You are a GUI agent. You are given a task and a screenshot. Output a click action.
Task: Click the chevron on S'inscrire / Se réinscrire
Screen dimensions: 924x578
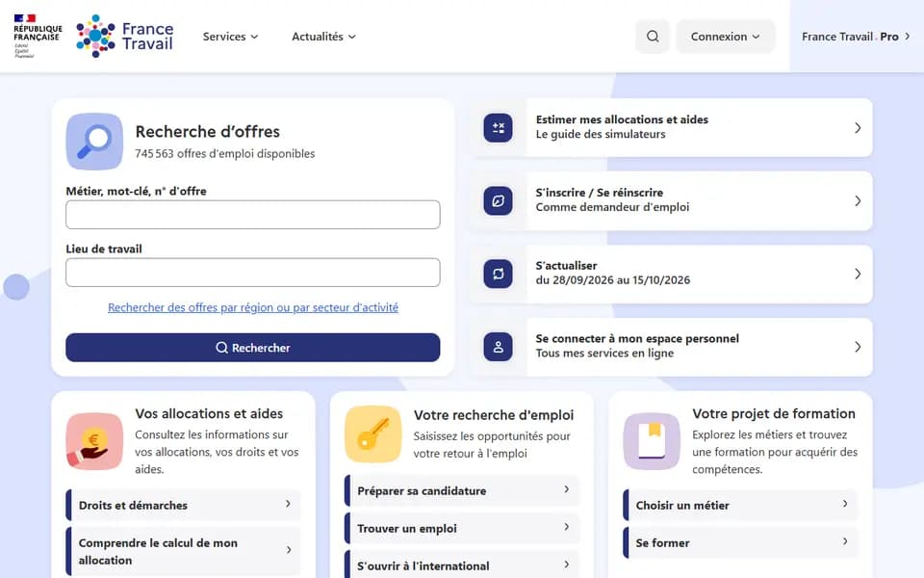(858, 201)
